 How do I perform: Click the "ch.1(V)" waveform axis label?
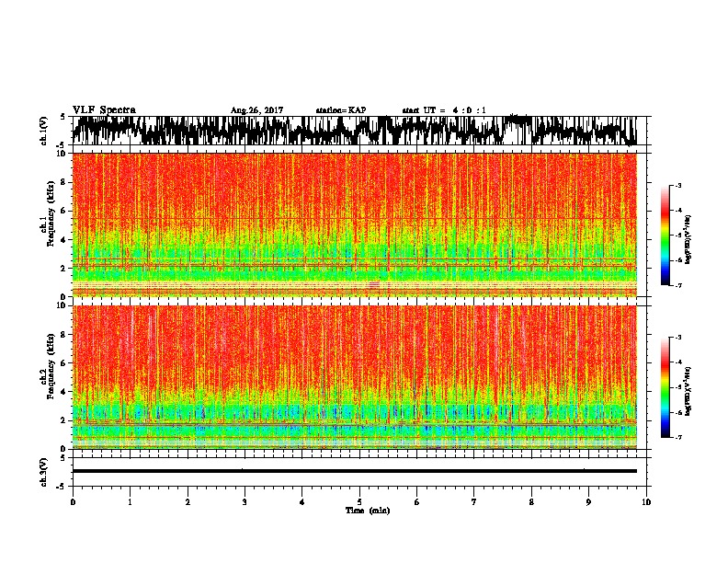click(44, 131)
